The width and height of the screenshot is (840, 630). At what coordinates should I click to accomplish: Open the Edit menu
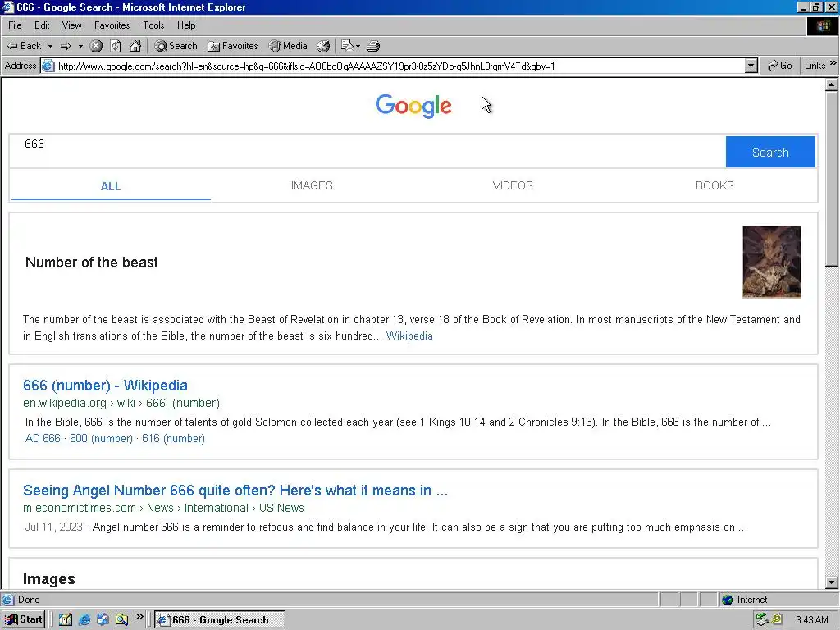pyautogui.click(x=42, y=25)
